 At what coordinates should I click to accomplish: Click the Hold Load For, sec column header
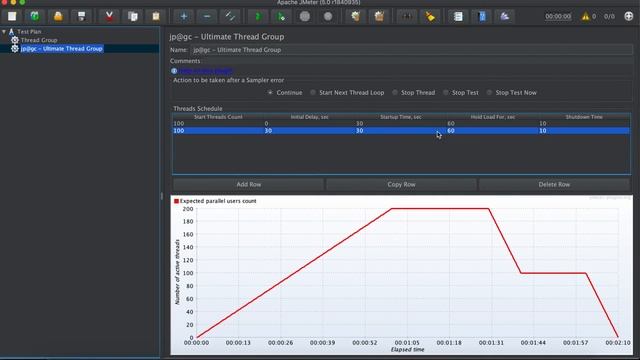click(x=493, y=117)
